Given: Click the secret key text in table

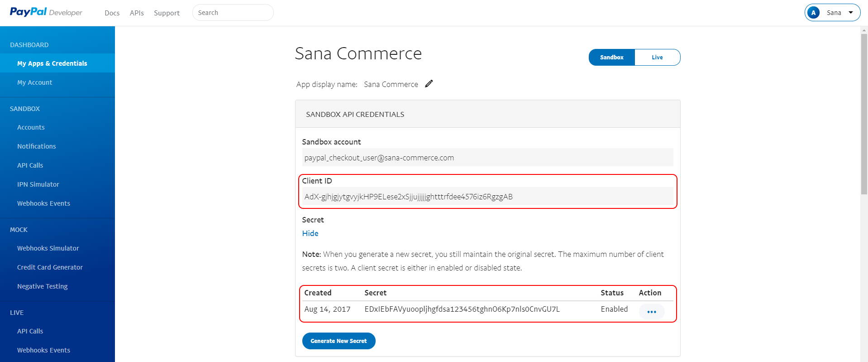Looking at the screenshot, I should 462,309.
